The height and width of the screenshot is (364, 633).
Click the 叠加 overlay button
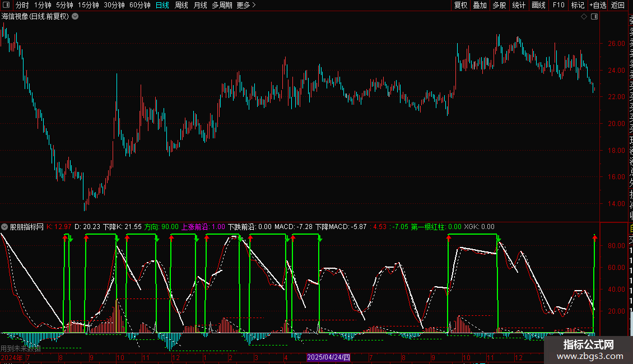click(x=480, y=5)
